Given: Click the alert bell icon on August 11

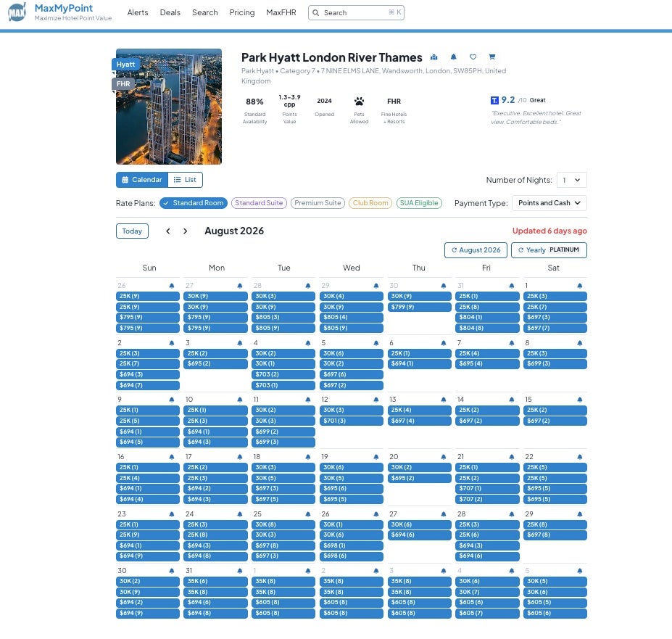Looking at the screenshot, I should point(310,399).
